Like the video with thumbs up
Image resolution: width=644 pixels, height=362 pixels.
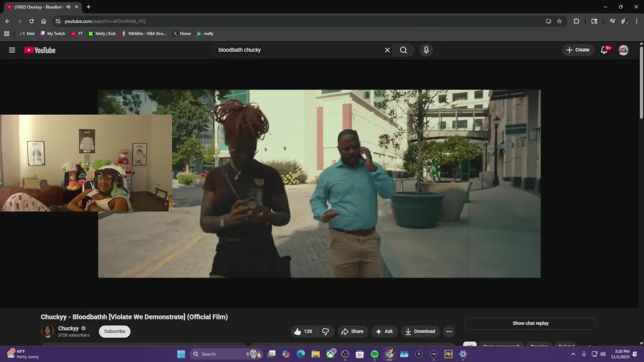click(x=304, y=331)
